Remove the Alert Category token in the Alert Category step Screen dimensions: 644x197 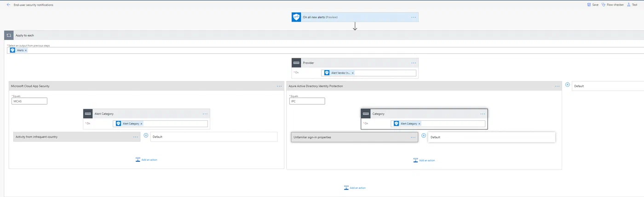tap(141, 124)
